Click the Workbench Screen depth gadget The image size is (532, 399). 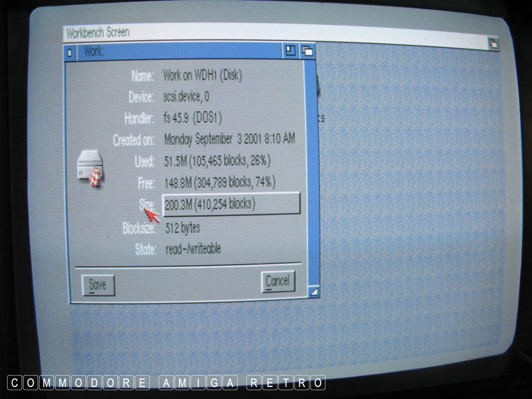point(493,43)
